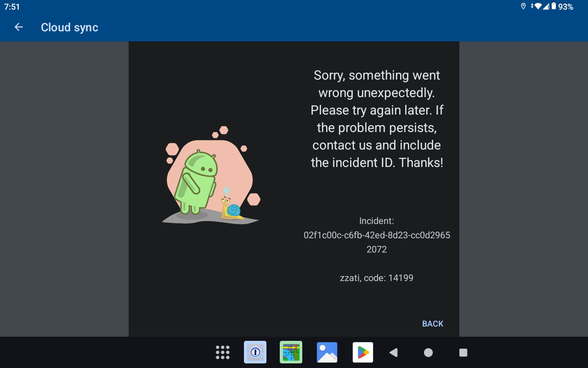588x368 pixels.
Task: Tap the 7:51 clock in status bar
Action: (x=12, y=7)
